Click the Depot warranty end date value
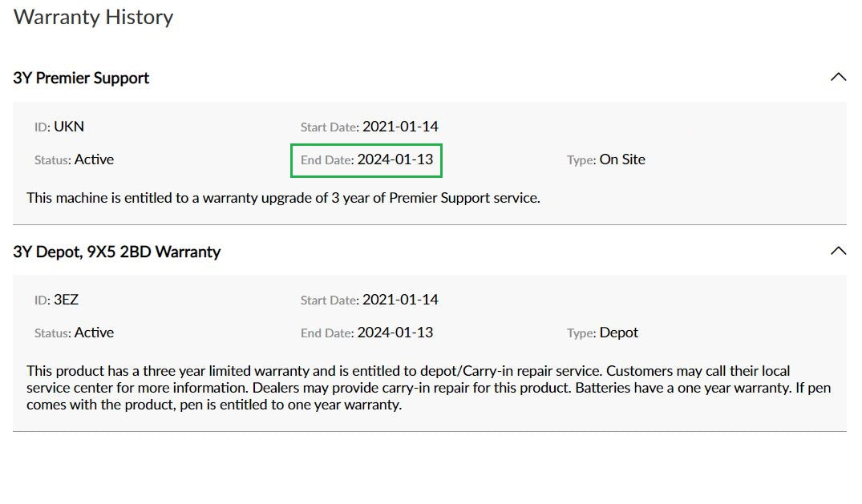Screen dimensions: 862x504 [x=395, y=333]
